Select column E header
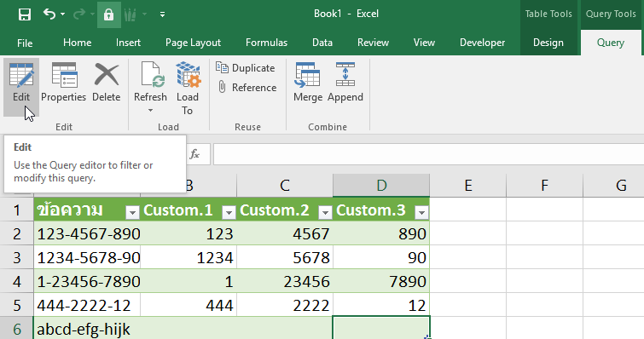The image size is (644, 339). [x=468, y=186]
